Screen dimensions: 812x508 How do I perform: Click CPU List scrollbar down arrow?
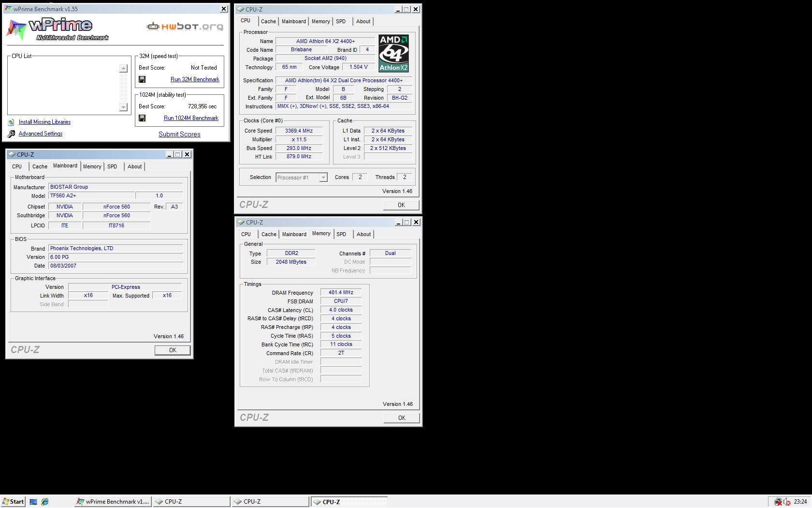click(123, 107)
